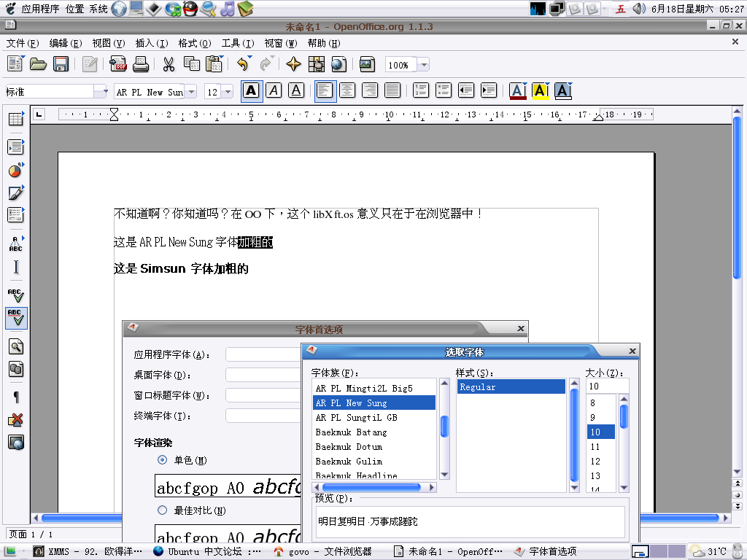Viewport: 747px width, 560px height.
Task: Choose AR PL SungtiL GB font
Action: (x=374, y=418)
